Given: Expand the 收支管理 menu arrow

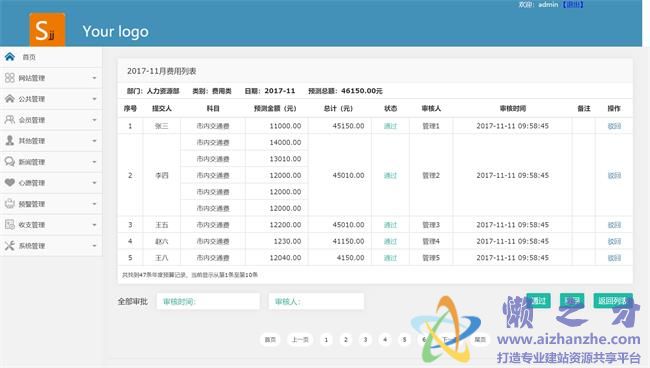Looking at the screenshot, I should pyautogui.click(x=94, y=225).
